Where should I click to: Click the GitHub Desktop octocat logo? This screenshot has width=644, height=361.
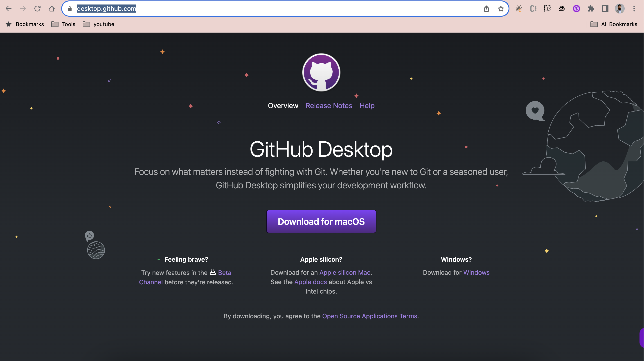321,72
